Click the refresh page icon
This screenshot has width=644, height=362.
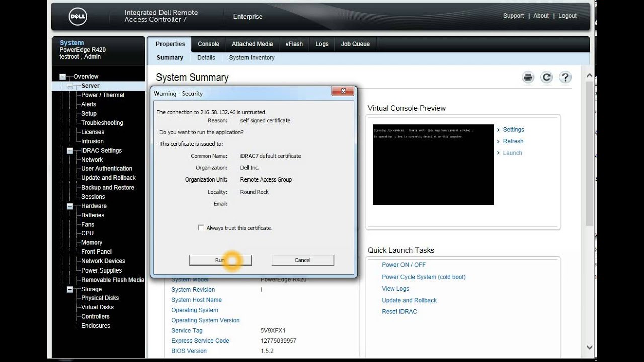click(546, 77)
